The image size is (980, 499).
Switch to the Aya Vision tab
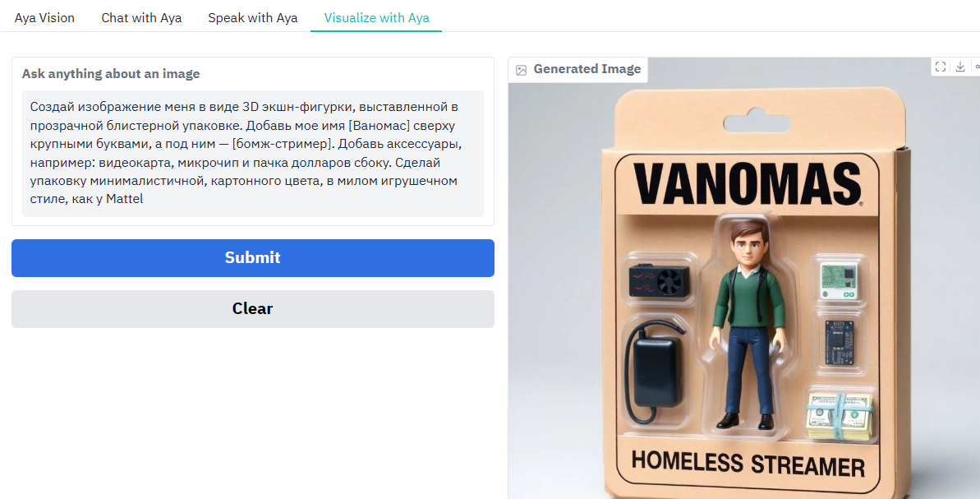(x=44, y=17)
